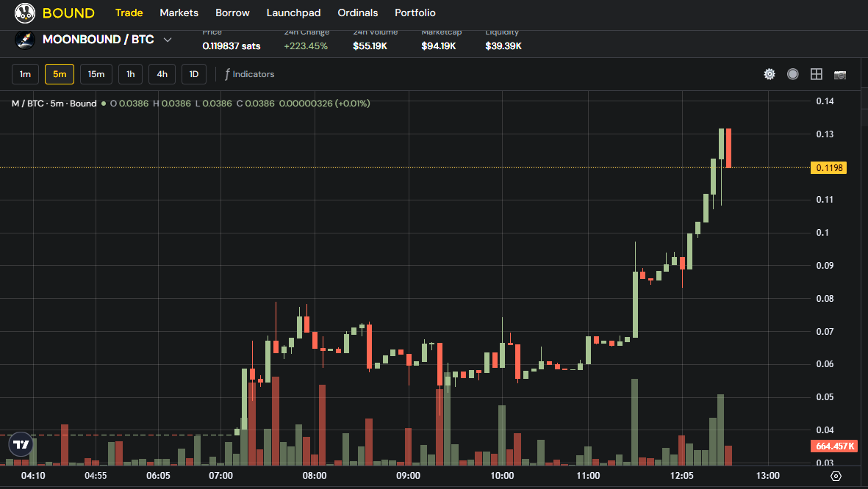The height and width of the screenshot is (489, 868).
Task: Expand the MOONBOUND / BTC pair dropdown
Action: coord(167,40)
